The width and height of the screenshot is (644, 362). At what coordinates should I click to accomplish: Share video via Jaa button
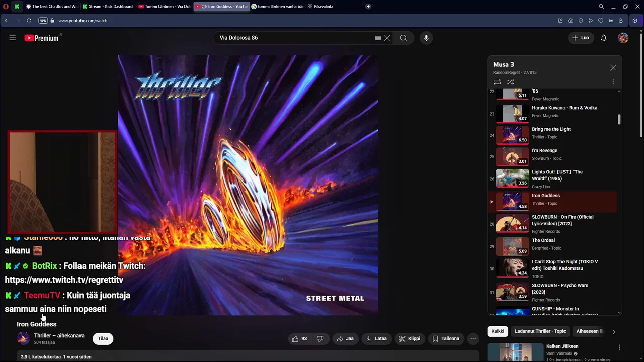point(345,339)
